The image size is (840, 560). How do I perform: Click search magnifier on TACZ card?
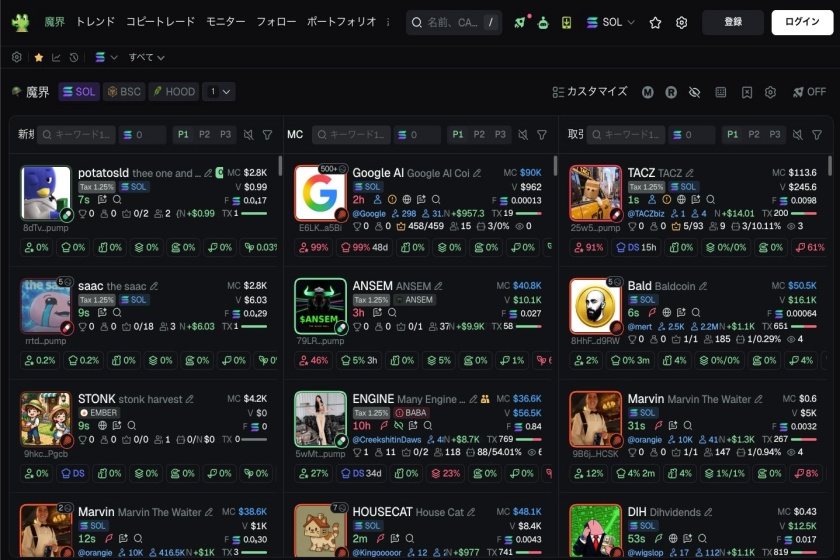pos(710,199)
